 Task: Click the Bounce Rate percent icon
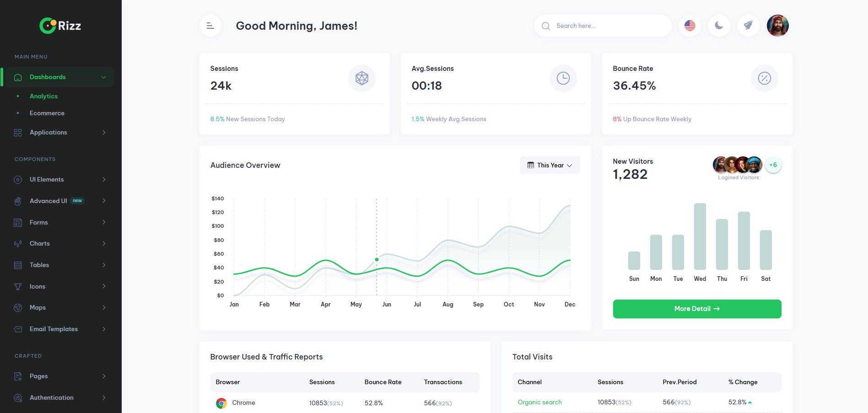coord(764,78)
